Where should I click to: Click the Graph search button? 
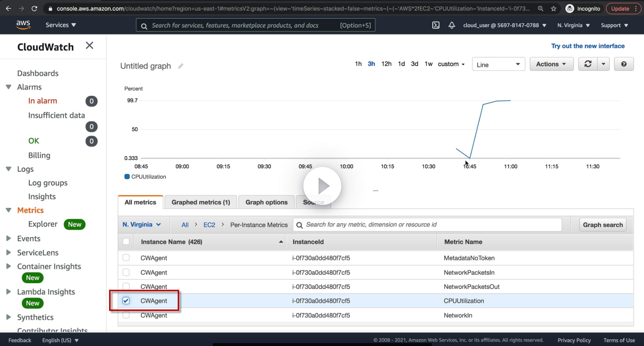[602, 225]
